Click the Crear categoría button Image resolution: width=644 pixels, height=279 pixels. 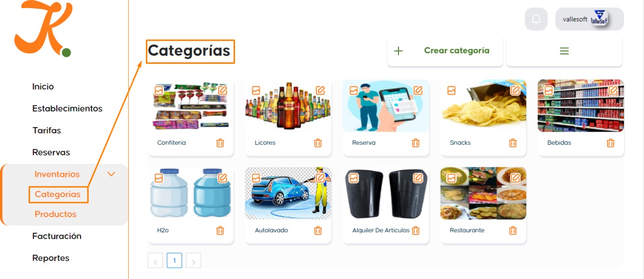445,51
